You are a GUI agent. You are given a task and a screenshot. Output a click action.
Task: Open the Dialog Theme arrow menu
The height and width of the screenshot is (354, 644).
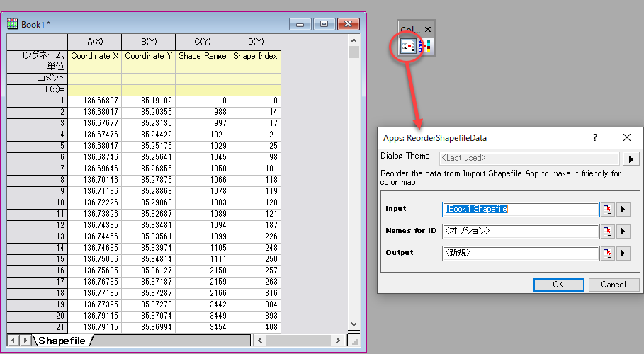(631, 159)
